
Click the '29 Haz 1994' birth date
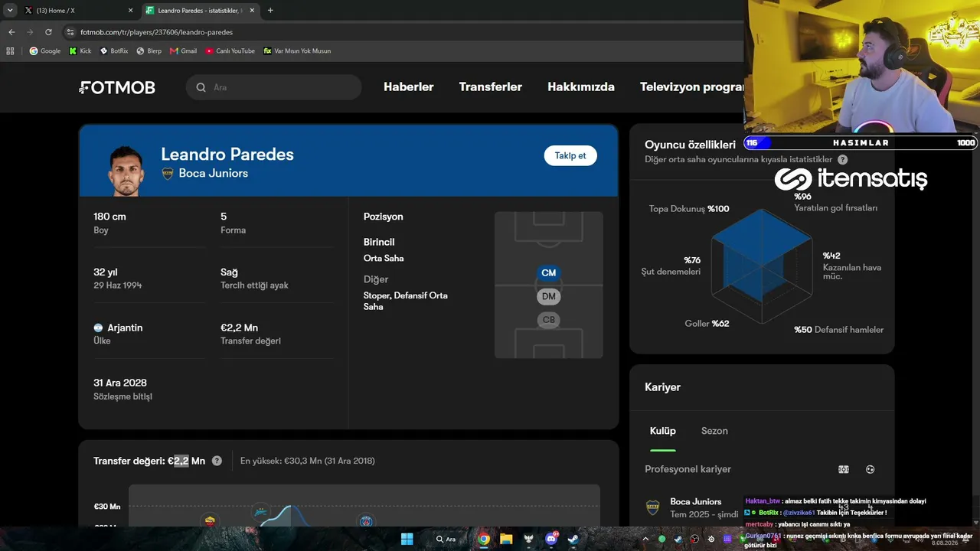tap(118, 285)
